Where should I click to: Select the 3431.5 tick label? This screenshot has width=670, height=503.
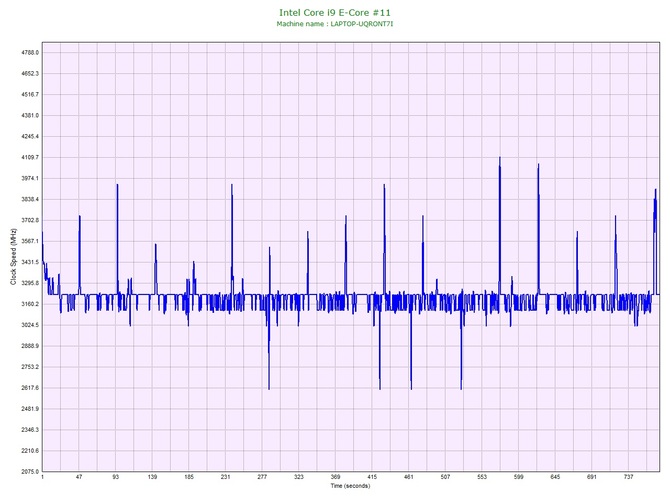(x=30, y=262)
